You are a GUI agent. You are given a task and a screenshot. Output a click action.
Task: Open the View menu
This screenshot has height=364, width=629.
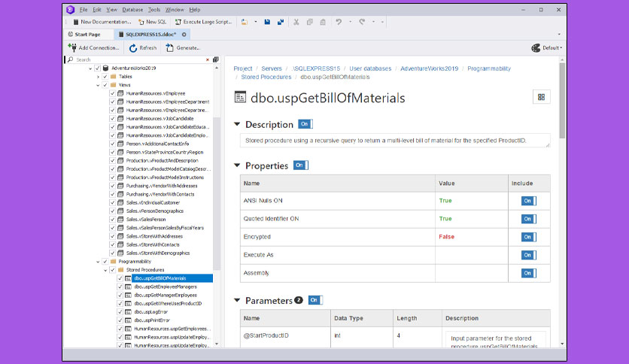(x=112, y=10)
